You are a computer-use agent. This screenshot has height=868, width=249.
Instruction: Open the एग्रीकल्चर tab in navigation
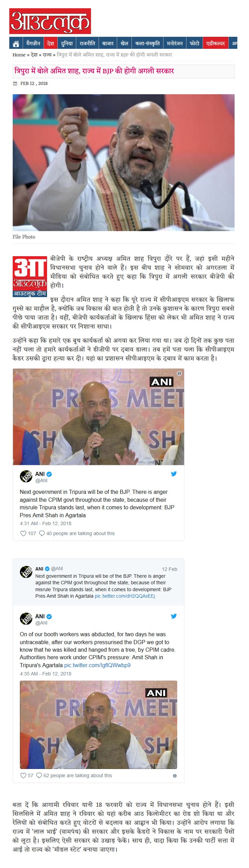[x=216, y=44]
